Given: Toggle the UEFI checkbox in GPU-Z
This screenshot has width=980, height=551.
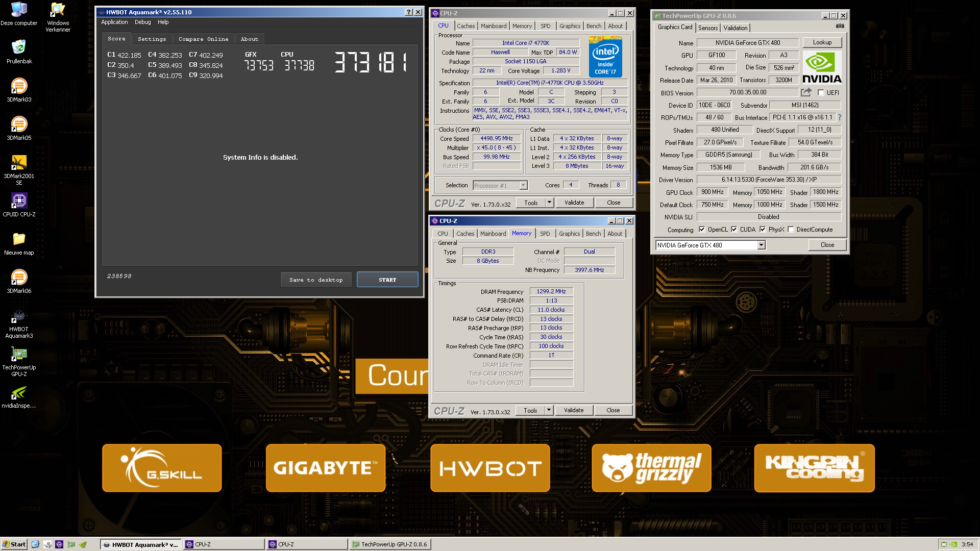Looking at the screenshot, I should click(x=820, y=92).
